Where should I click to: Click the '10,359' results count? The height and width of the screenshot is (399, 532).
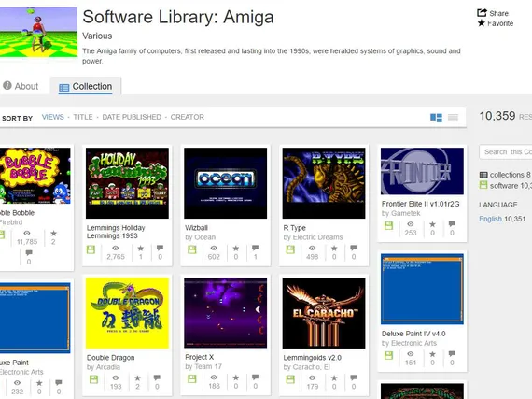pos(497,116)
